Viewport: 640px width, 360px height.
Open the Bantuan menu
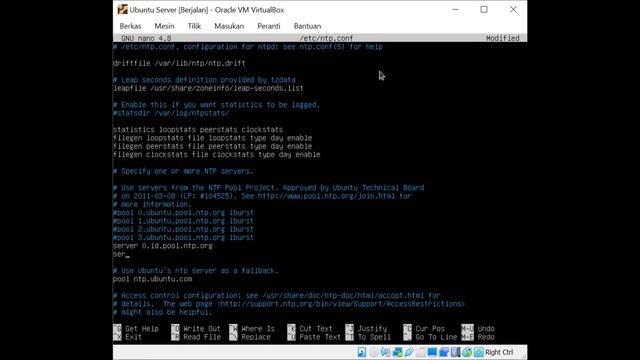point(307,26)
